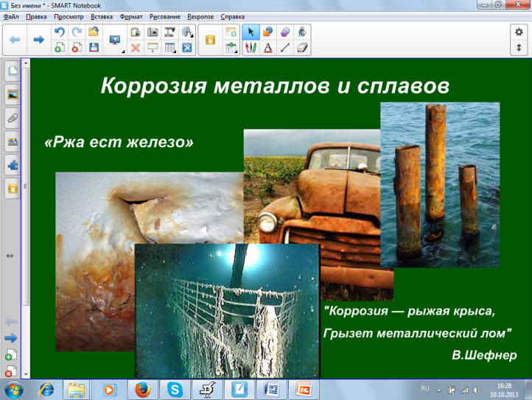
Task: Select the Pens tool
Action: click(x=251, y=47)
